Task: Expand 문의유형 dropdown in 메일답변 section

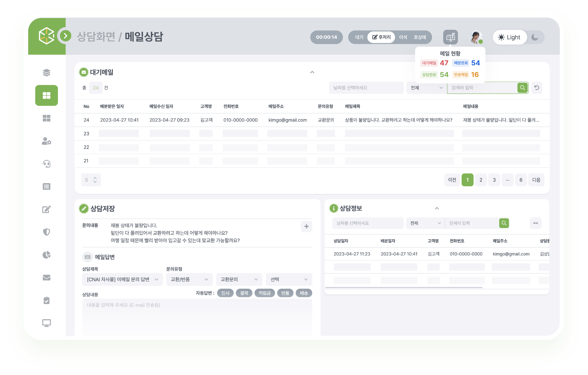Action: click(x=189, y=280)
